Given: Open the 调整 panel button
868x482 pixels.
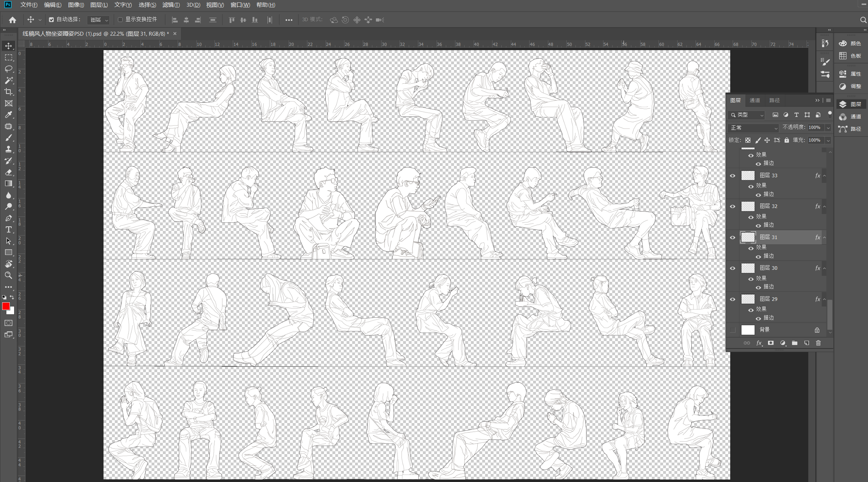Looking at the screenshot, I should 850,86.
